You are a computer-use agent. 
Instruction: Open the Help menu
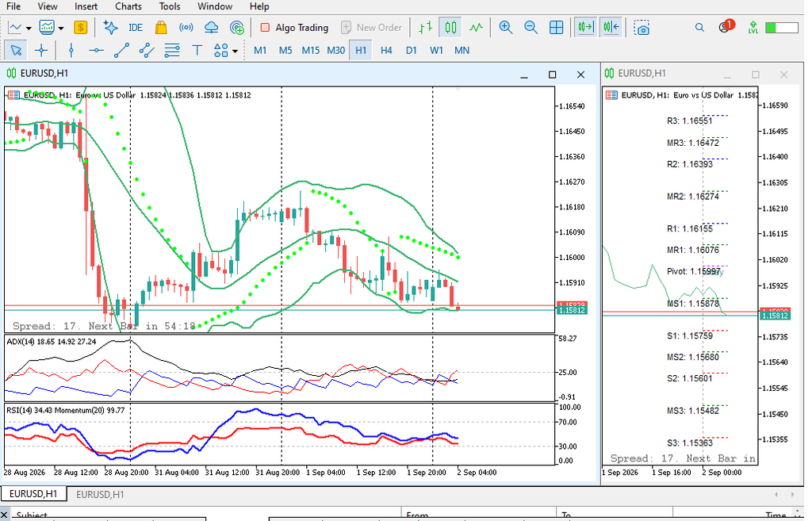(259, 6)
